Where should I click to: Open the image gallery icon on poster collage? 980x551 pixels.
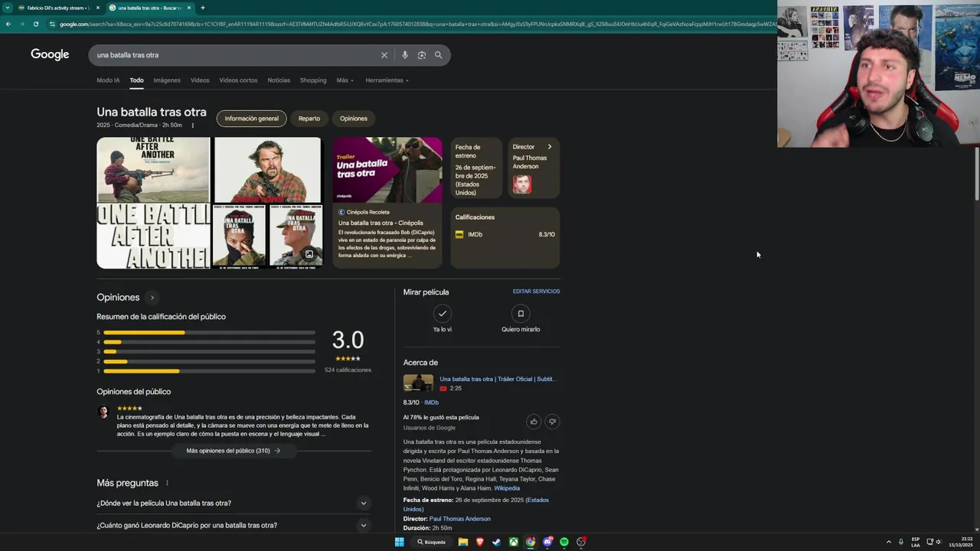309,254
